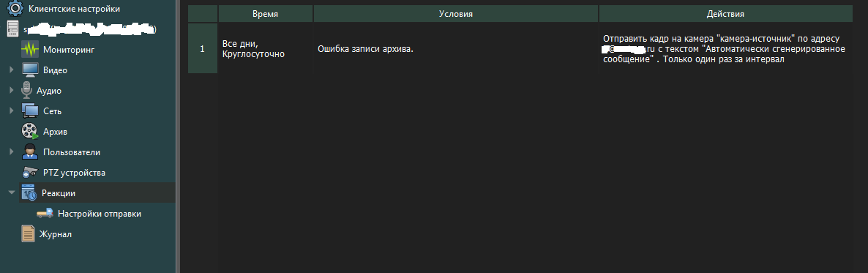Click the Журнал document icon
Image resolution: width=868 pixels, height=273 pixels.
[29, 233]
